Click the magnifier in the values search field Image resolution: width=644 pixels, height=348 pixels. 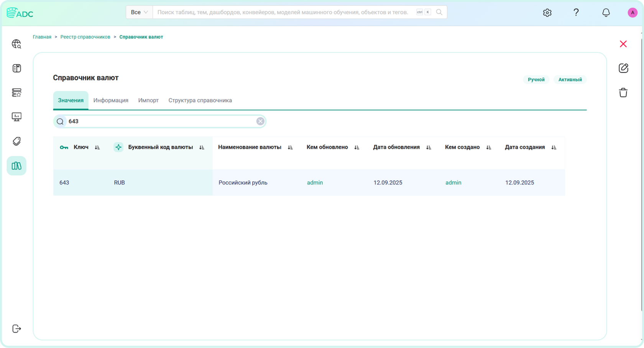coord(60,121)
